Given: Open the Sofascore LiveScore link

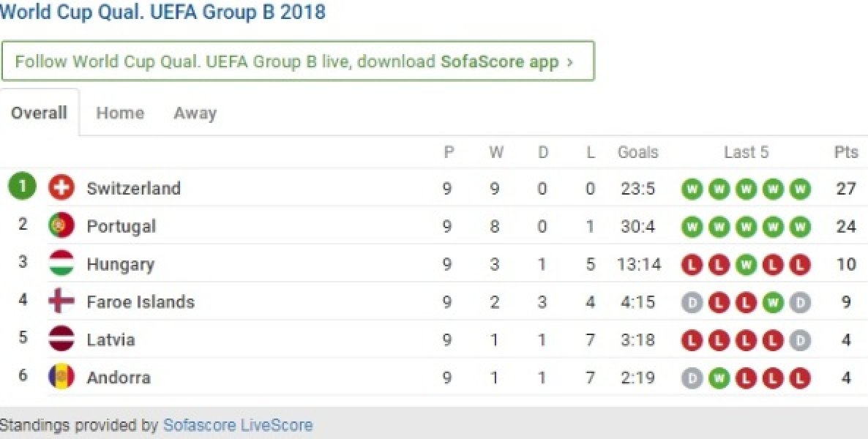Looking at the screenshot, I should (x=240, y=424).
